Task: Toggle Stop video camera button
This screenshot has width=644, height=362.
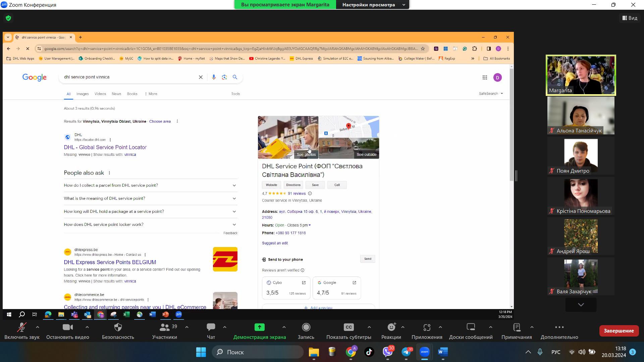Action: [x=67, y=327]
